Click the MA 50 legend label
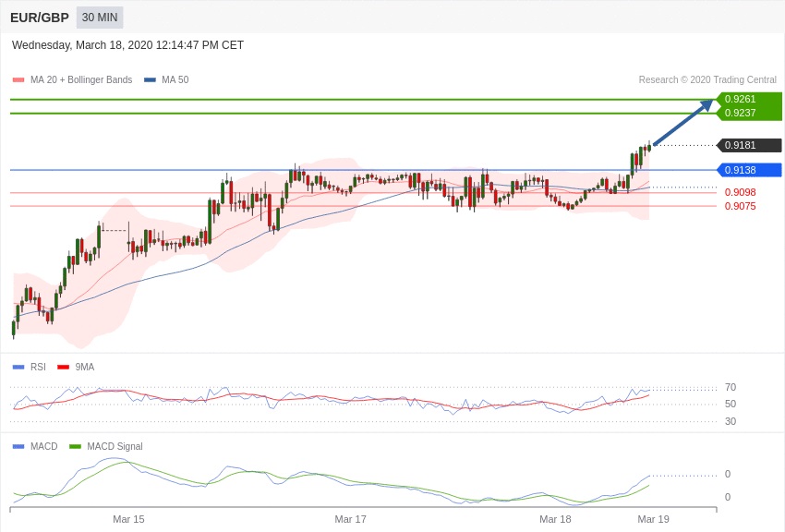 [175, 80]
